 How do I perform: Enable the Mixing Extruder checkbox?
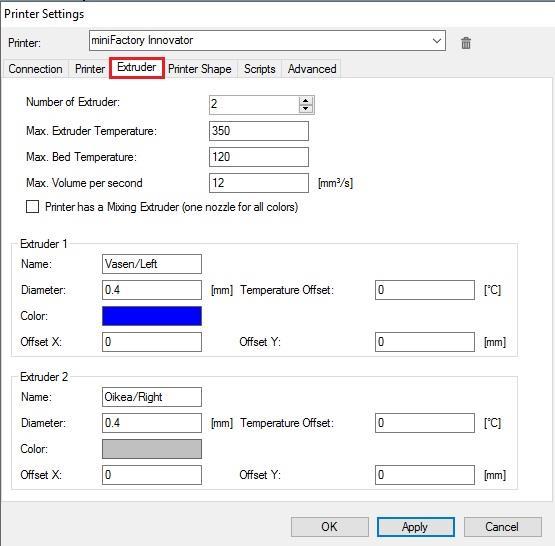coord(33,207)
